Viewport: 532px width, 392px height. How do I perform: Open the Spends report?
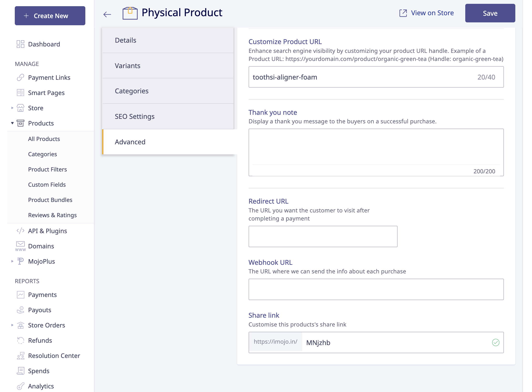point(39,371)
